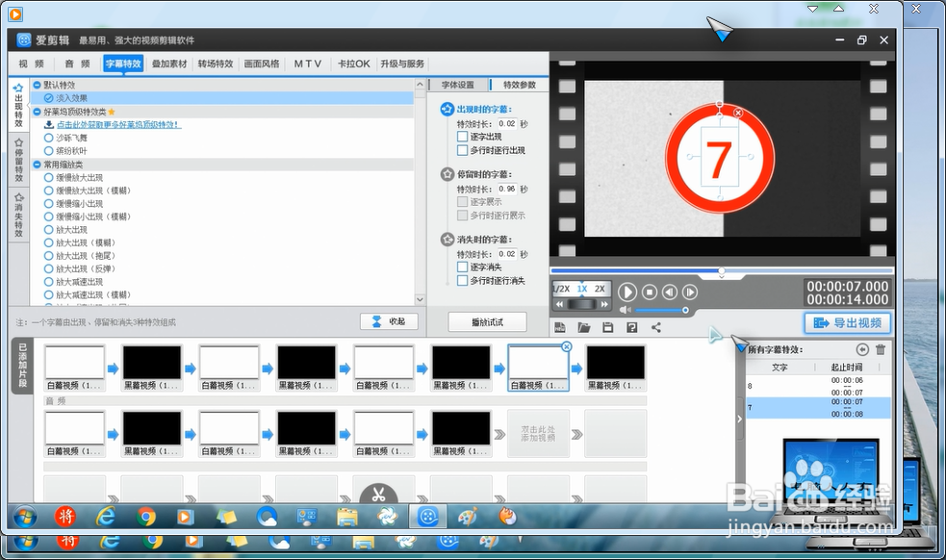
Task: Open the 叠加素材 tab
Action: coord(169,64)
